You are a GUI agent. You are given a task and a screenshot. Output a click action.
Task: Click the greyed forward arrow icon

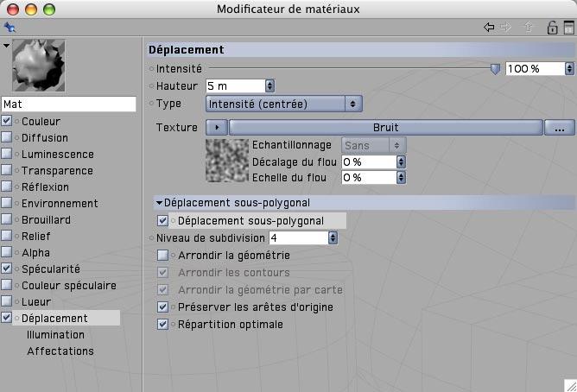[x=506, y=27]
